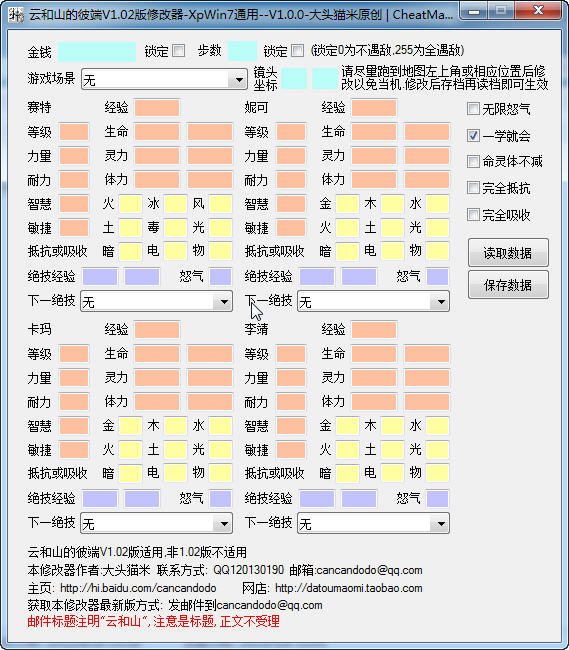Uncheck the 一学就会 checkbox
569x650 pixels.
pos(473,136)
